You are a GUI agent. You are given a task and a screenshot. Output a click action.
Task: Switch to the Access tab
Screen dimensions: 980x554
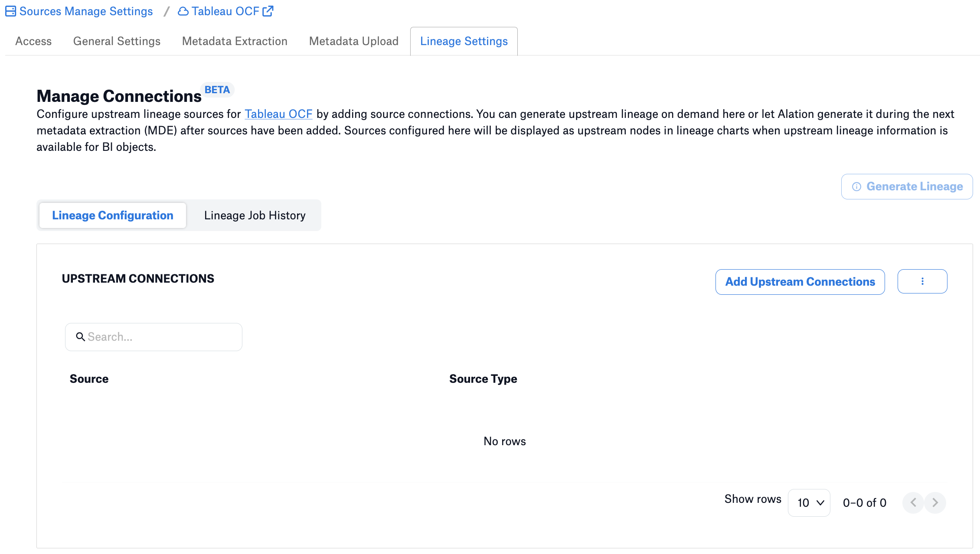point(33,41)
